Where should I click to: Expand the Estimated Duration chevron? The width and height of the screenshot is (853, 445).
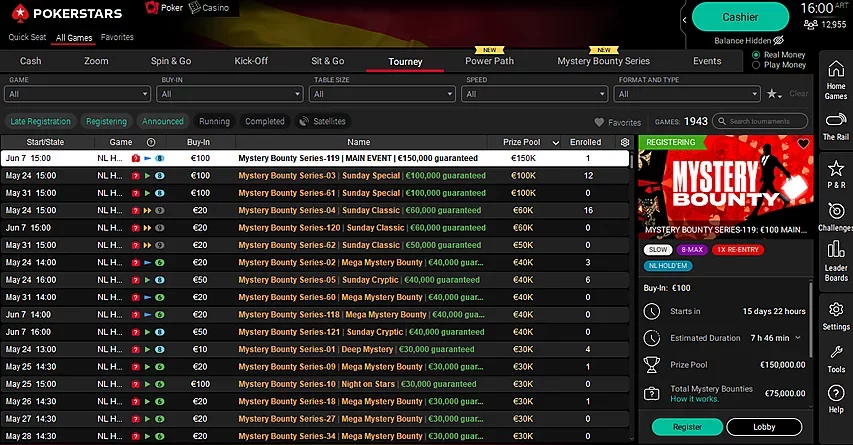pyautogui.click(x=798, y=338)
